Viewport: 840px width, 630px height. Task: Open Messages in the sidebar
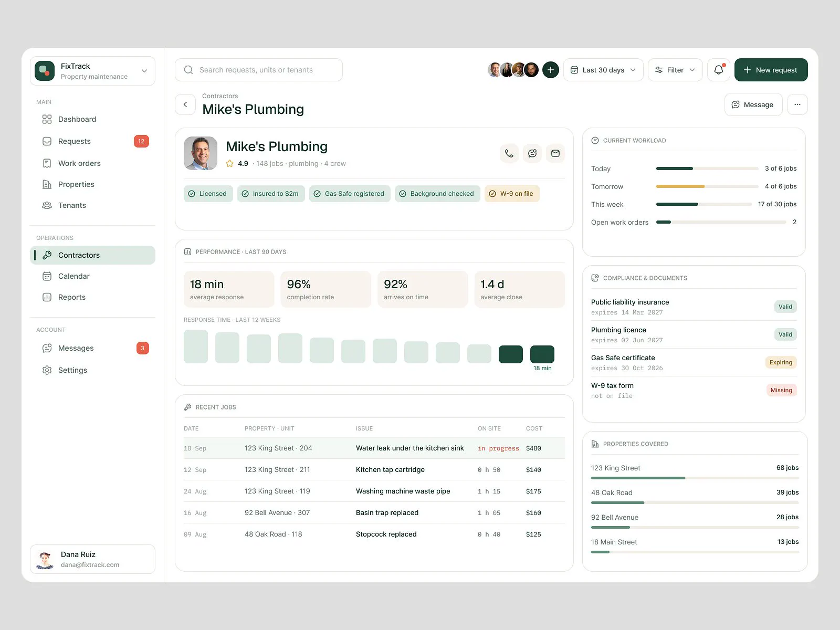92,348
